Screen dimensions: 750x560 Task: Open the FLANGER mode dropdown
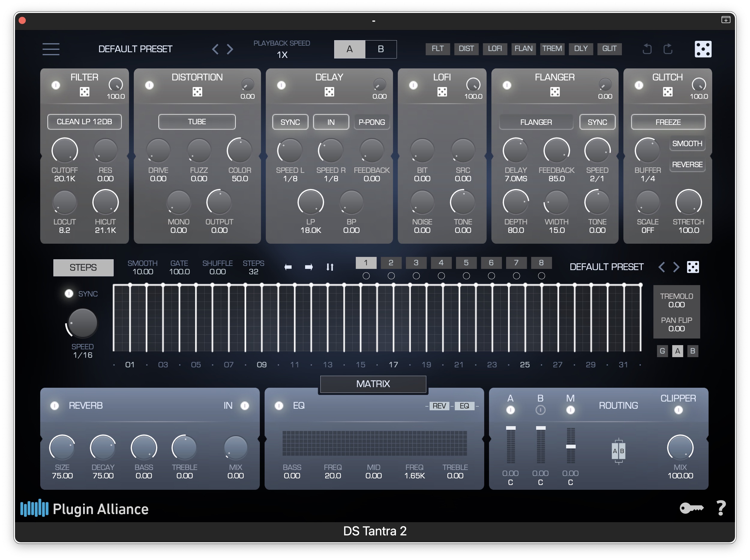pyautogui.click(x=536, y=122)
